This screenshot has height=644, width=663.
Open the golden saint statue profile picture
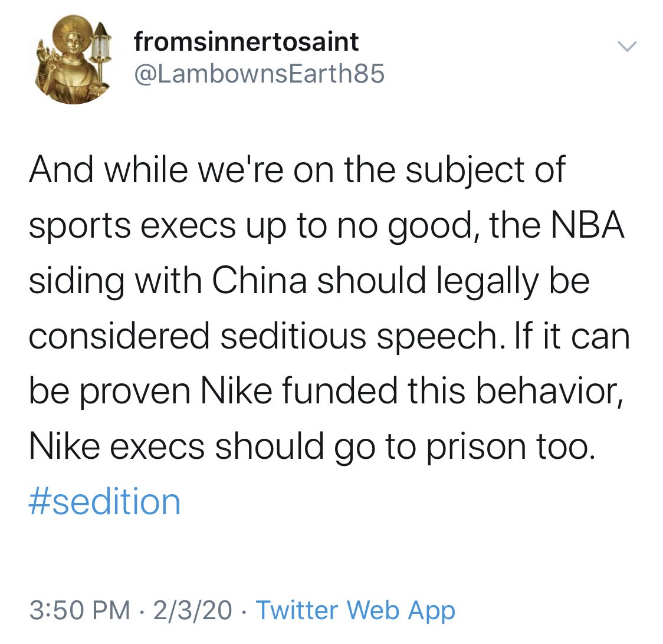click(x=73, y=60)
